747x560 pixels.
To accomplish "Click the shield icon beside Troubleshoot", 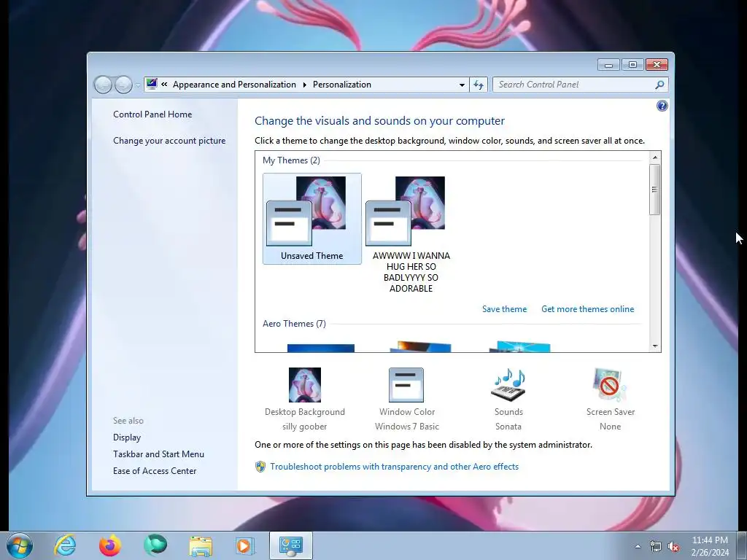I will (x=260, y=467).
